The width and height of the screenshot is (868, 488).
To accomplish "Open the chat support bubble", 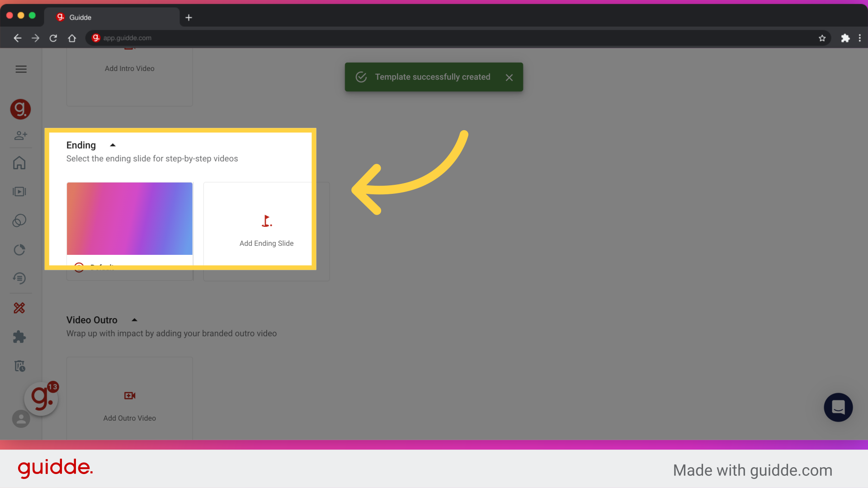I will (x=838, y=407).
